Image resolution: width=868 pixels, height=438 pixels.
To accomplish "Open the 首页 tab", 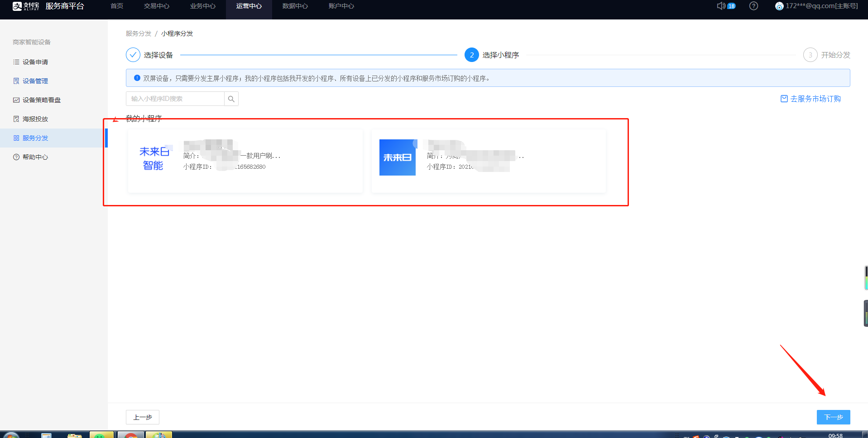I will [x=117, y=6].
